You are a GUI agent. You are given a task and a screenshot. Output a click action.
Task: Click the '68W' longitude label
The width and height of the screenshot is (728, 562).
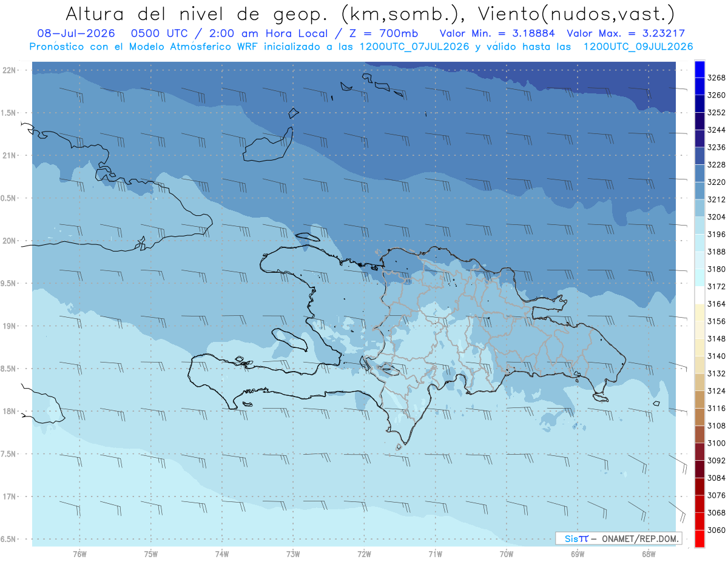649,554
